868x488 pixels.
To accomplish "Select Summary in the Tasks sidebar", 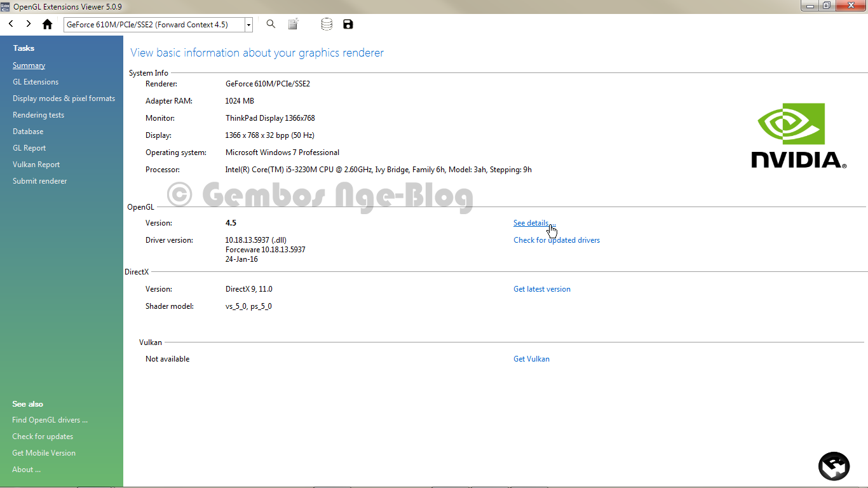I will click(29, 65).
